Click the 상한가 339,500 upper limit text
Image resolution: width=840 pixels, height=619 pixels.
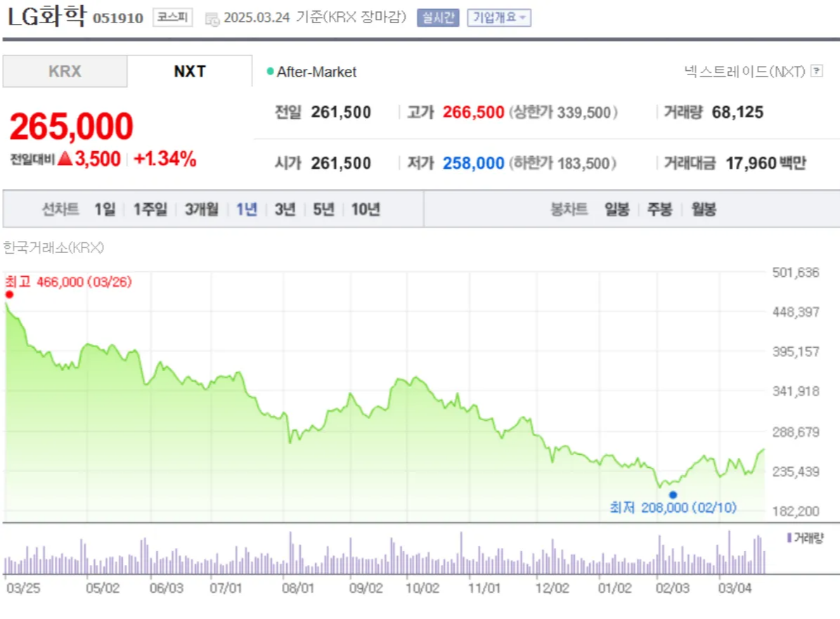563,112
